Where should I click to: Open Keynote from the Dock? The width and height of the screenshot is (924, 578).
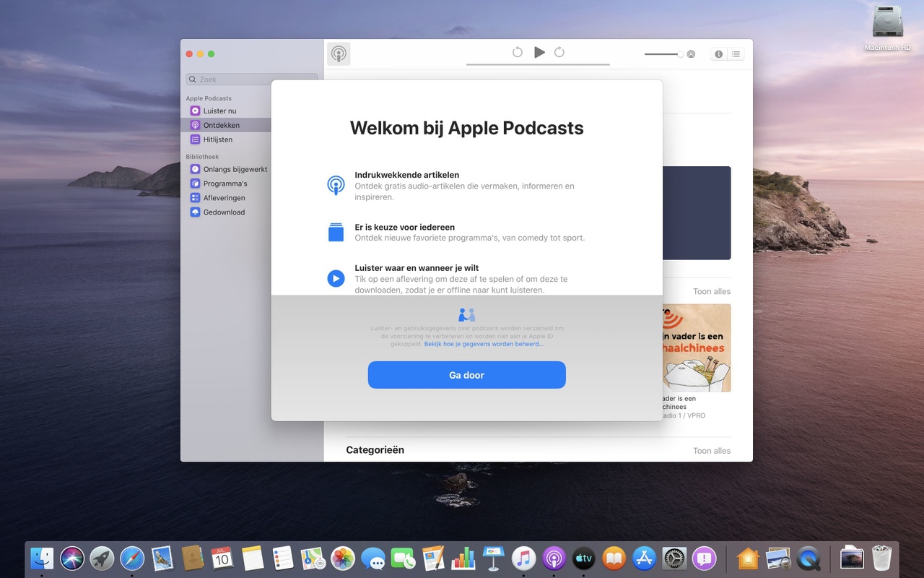[493, 558]
